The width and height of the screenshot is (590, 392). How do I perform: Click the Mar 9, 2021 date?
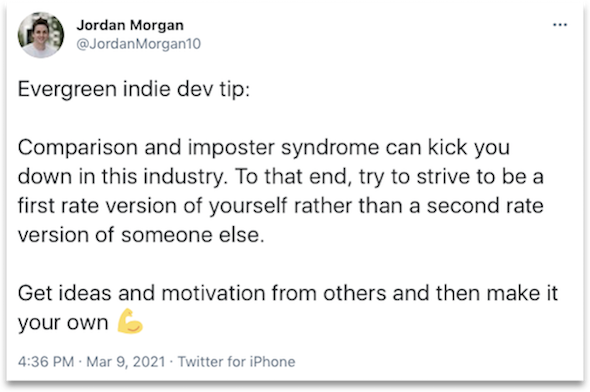tap(126, 362)
